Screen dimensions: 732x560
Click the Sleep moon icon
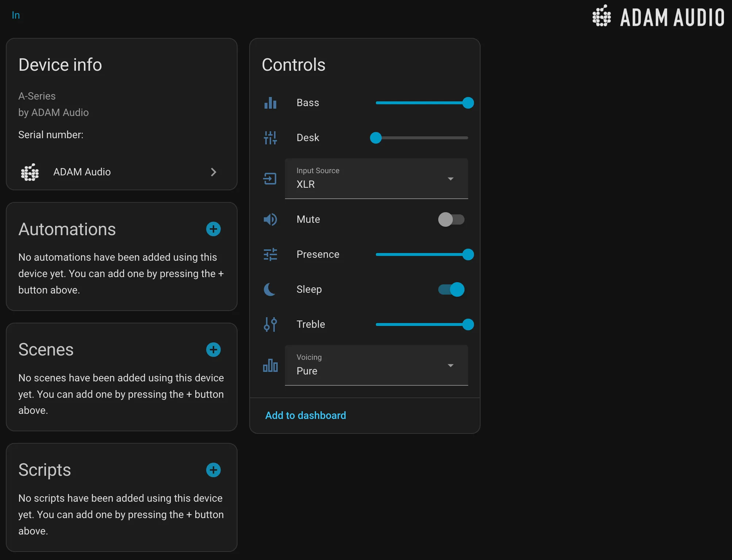[x=270, y=289]
